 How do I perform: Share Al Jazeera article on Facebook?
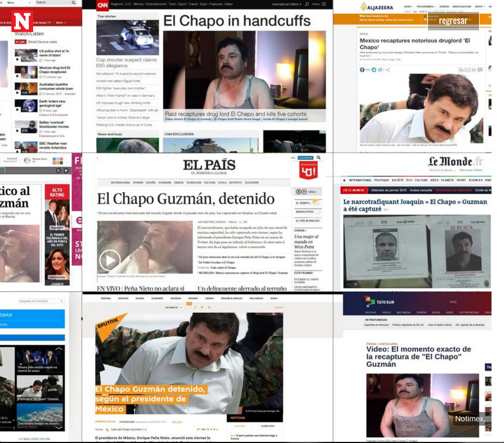pos(362,69)
